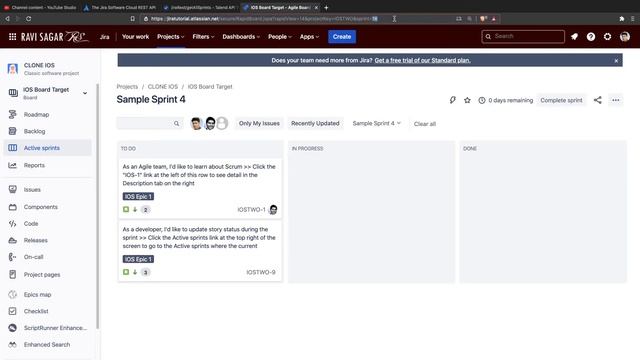
Task: Expand the iOS Board Target board switcher
Action: (85, 93)
